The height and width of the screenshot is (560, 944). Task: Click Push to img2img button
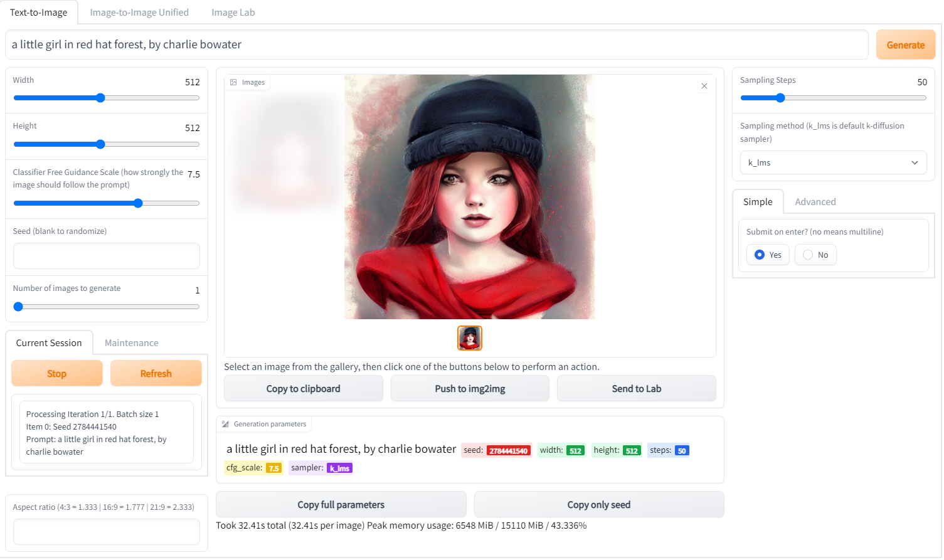click(x=470, y=389)
